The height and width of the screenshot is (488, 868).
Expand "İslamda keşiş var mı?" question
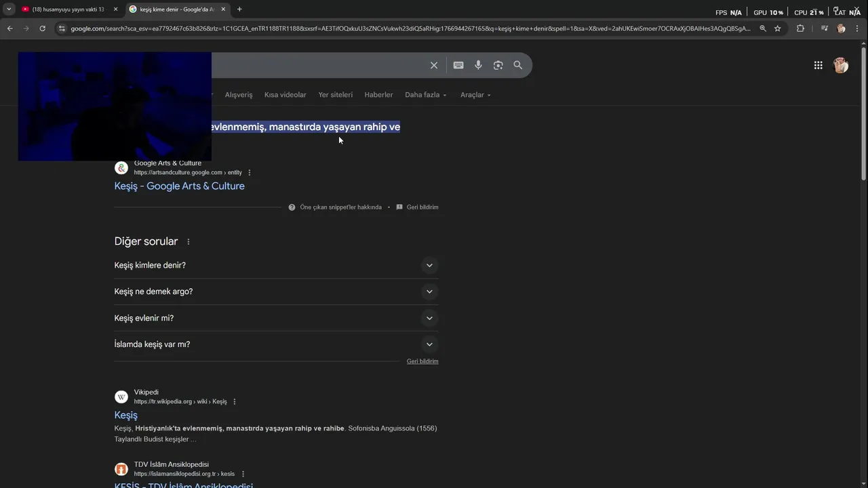coord(276,344)
